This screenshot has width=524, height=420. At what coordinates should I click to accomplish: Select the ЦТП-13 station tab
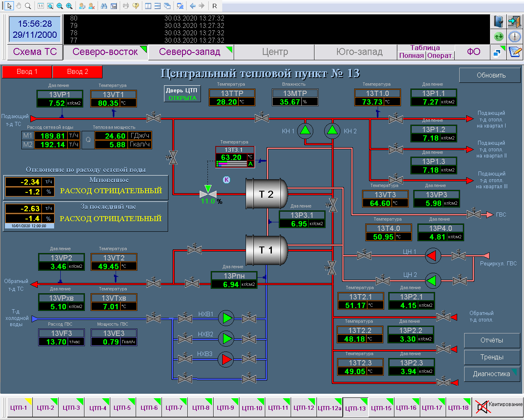click(x=355, y=408)
